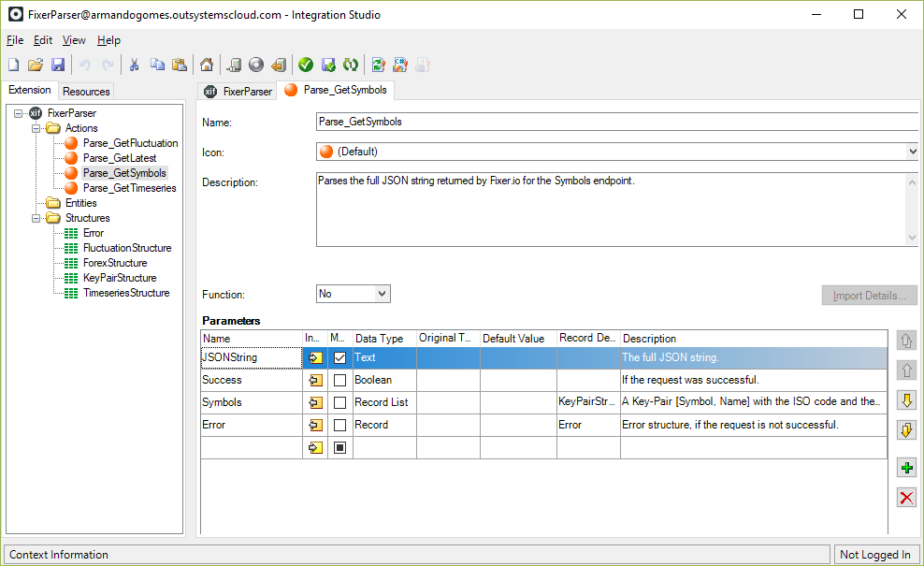This screenshot has width=924, height=566.
Task: Select the FluctuationStructure tree item
Action: point(127,248)
